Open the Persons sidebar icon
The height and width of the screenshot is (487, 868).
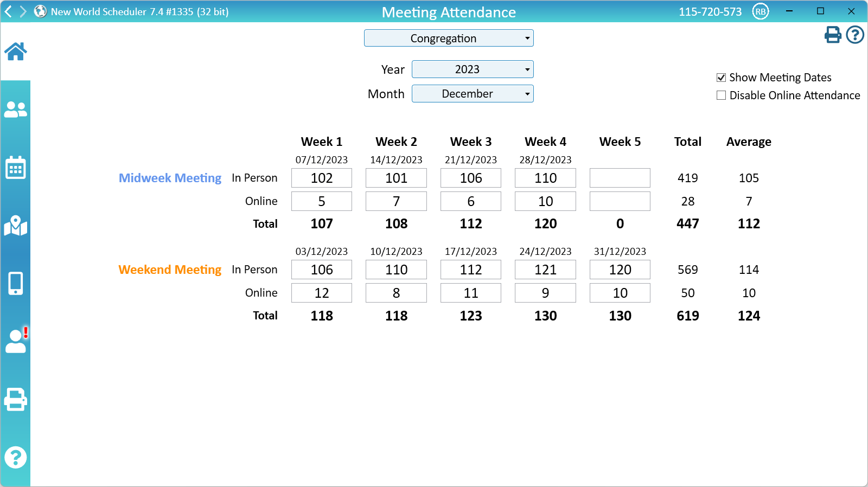(x=15, y=110)
